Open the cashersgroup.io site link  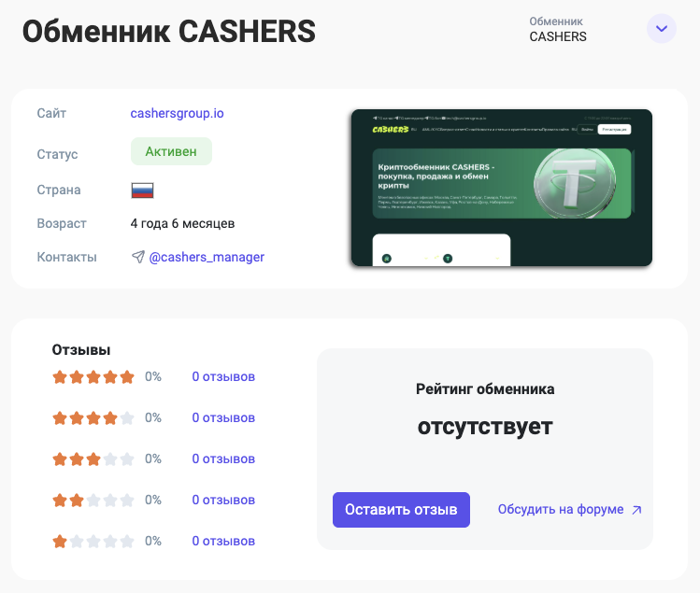pyautogui.click(x=177, y=113)
